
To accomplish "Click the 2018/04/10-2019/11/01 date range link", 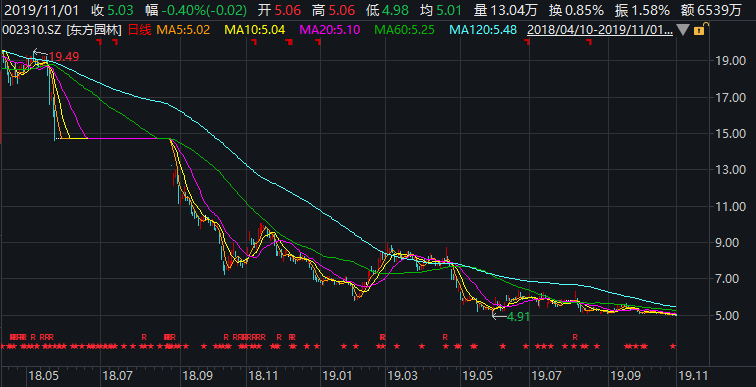I will click(x=600, y=30).
